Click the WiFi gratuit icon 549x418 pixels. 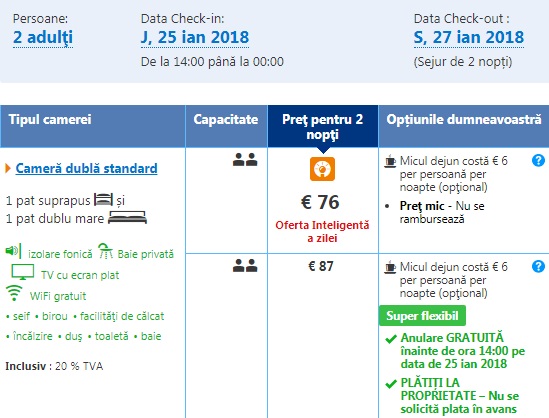click(x=14, y=293)
